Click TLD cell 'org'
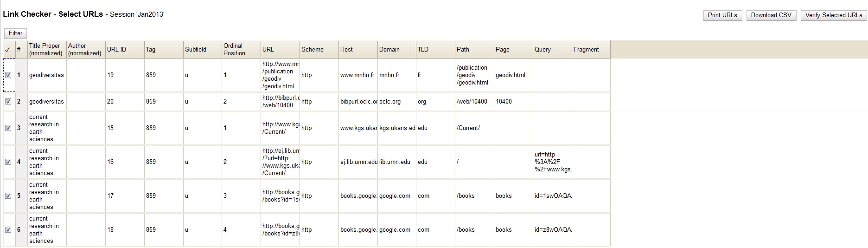Image resolution: width=868 pixels, height=248 pixels. pyautogui.click(x=435, y=101)
